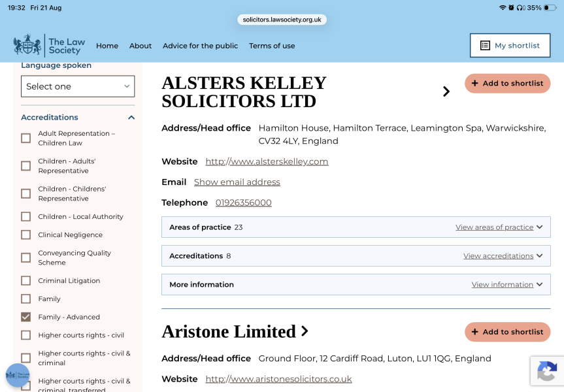Enable Children - Local Authority filter
564x392 pixels.
click(x=26, y=216)
